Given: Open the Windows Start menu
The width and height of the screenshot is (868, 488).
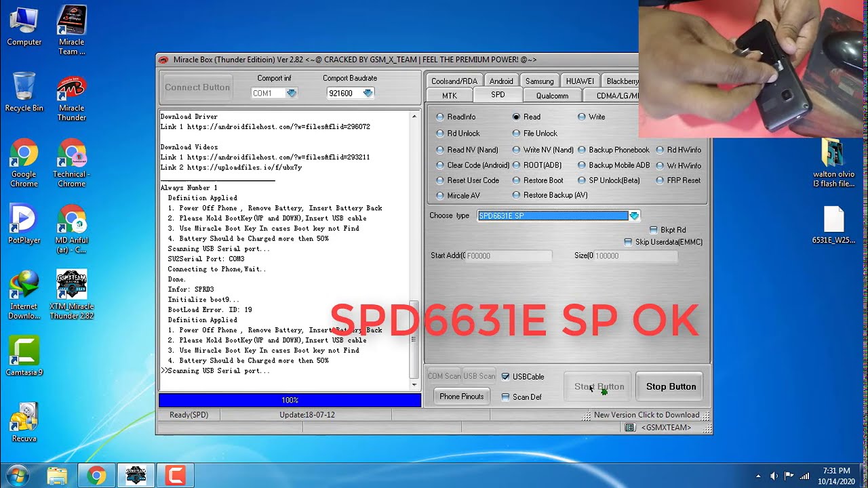Looking at the screenshot, I should [x=18, y=475].
